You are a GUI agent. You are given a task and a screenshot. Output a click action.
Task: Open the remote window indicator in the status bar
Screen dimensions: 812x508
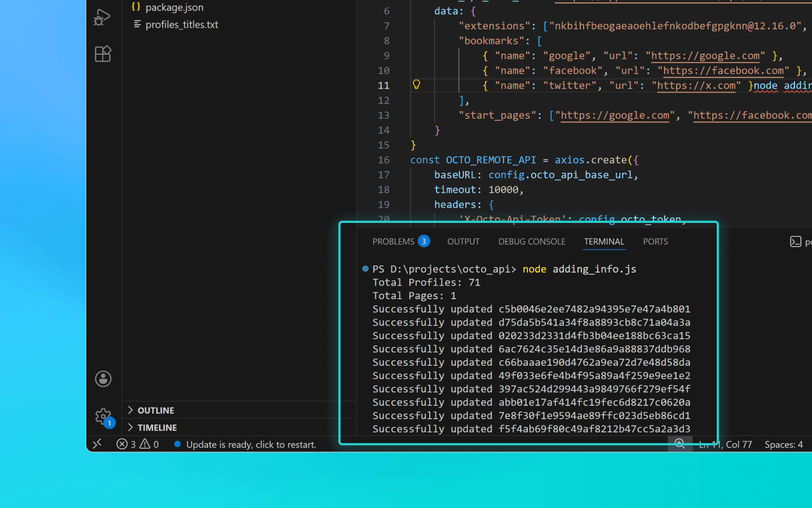click(96, 444)
